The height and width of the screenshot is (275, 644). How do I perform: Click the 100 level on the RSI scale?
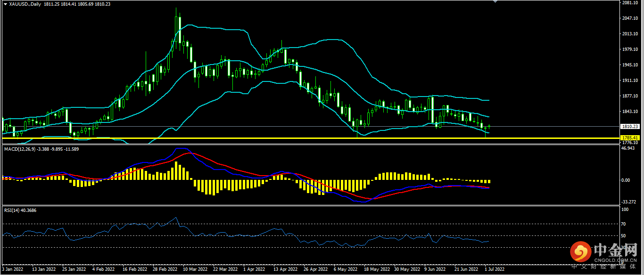pyautogui.click(x=626, y=210)
